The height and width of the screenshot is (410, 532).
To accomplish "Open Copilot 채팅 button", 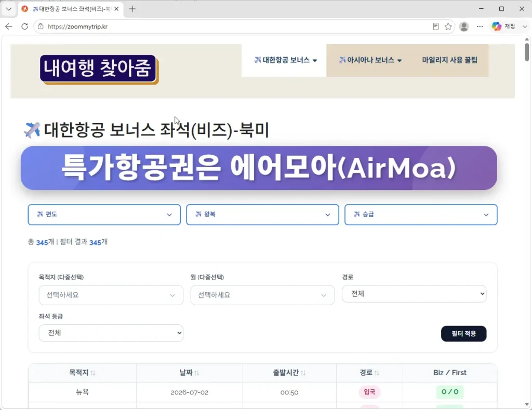I will click(x=503, y=26).
